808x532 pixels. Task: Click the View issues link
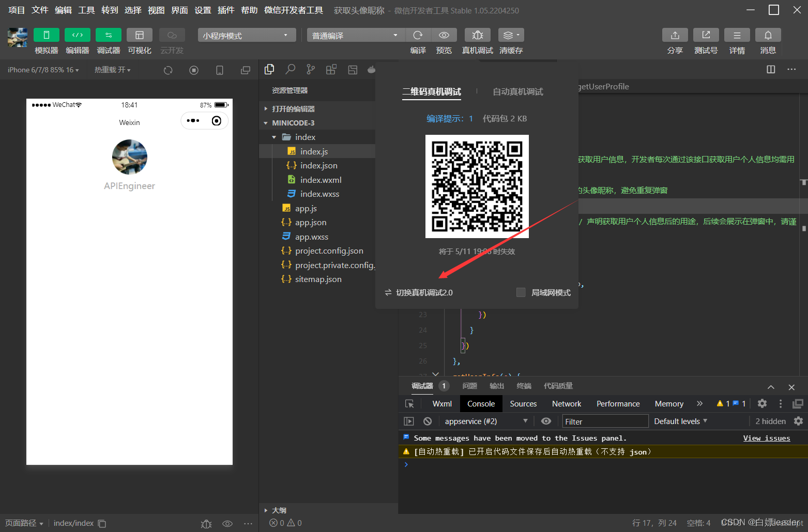point(767,438)
